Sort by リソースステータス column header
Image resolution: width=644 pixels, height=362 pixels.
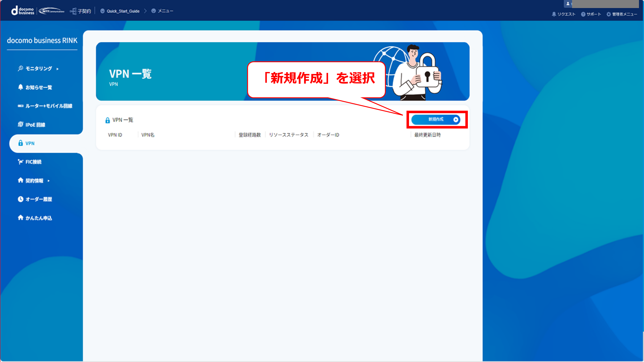[x=288, y=135]
